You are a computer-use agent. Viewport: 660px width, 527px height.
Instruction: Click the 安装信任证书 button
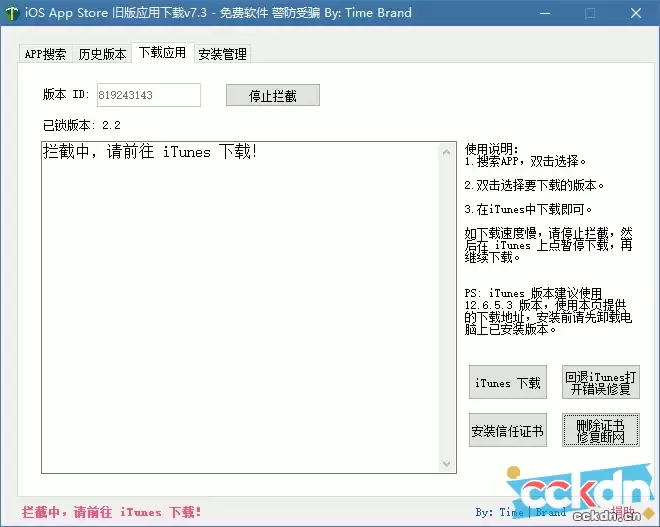click(x=508, y=430)
